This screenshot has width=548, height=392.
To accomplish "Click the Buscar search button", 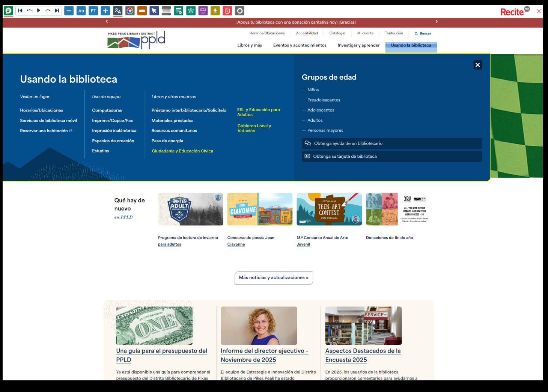I will click(423, 33).
